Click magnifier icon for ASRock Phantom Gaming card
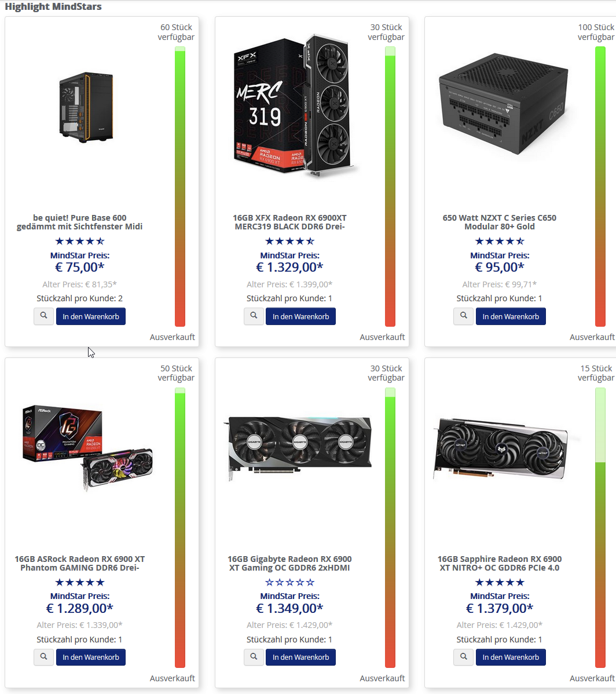This screenshot has width=616, height=694. click(x=44, y=658)
